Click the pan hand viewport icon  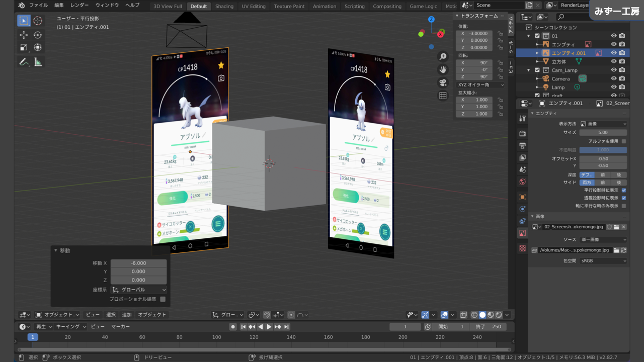[443, 69]
